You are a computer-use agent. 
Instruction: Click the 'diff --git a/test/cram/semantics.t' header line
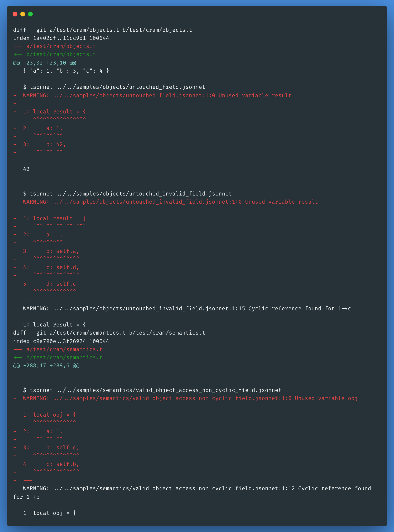point(109,333)
